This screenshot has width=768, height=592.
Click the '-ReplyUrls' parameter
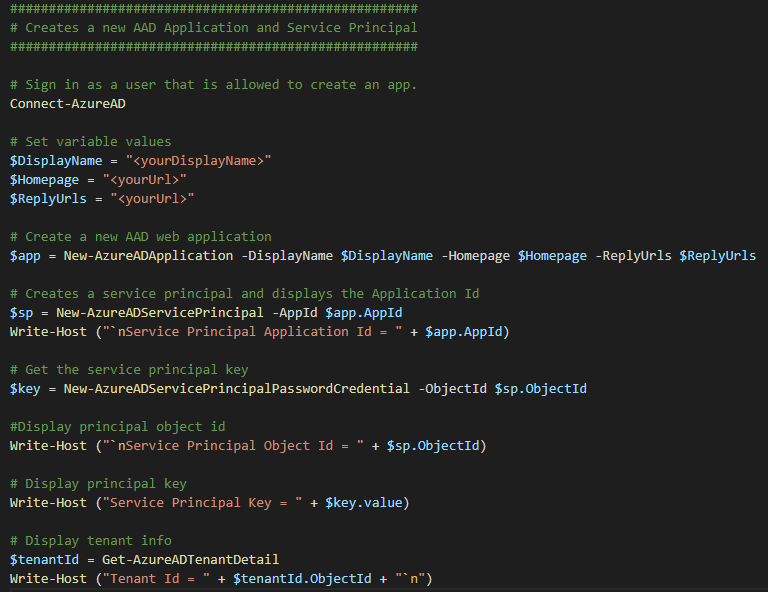pos(633,256)
